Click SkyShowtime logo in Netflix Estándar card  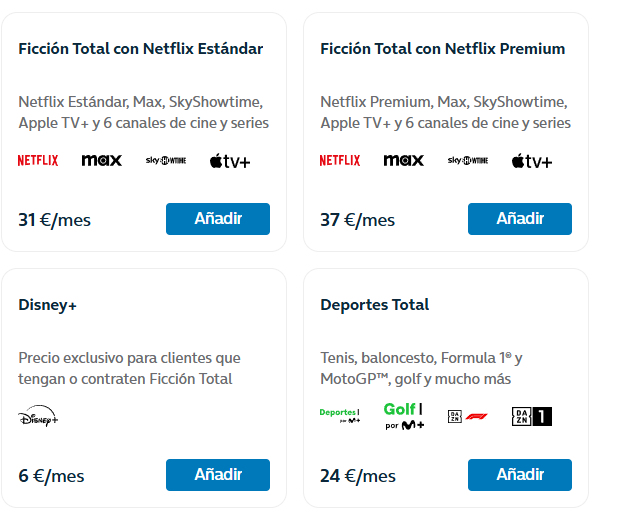point(166,160)
